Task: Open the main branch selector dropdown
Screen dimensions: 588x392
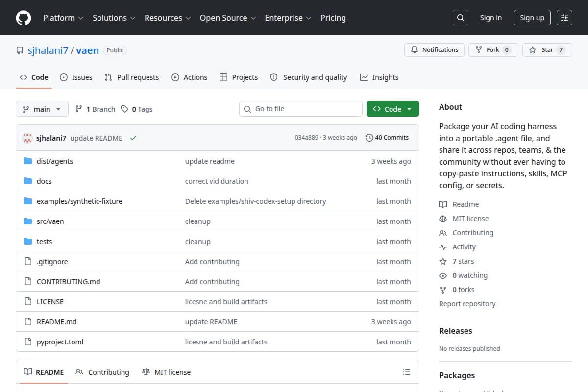Action: [x=42, y=109]
